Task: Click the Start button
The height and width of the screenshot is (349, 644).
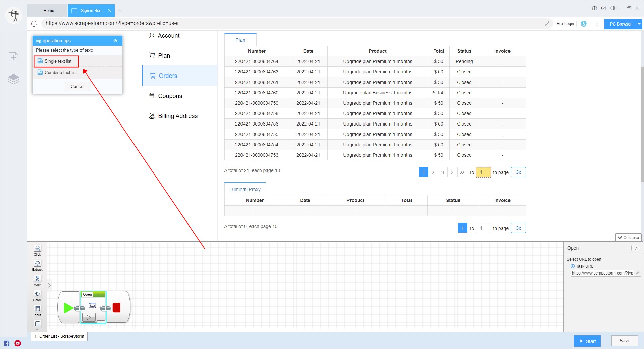Action: pyautogui.click(x=587, y=341)
